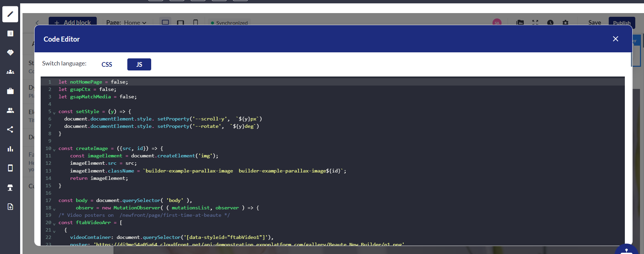The height and width of the screenshot is (254, 644).
Task: Place cursor on line 1 notHomePage code
Action: point(86,82)
